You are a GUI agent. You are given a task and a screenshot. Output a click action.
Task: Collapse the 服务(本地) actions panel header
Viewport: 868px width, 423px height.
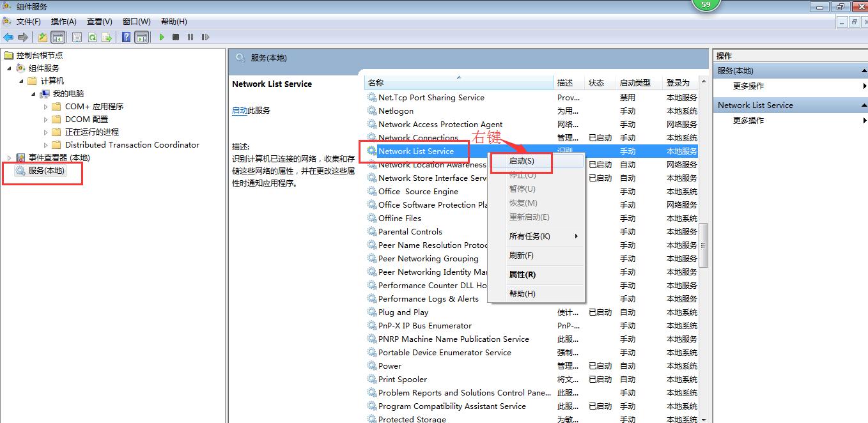[x=863, y=70]
